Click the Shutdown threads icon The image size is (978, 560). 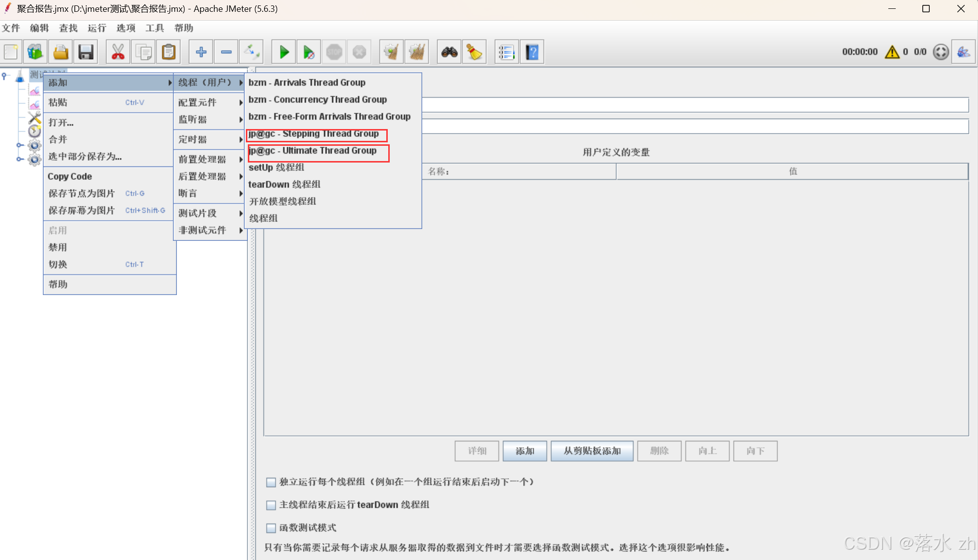tap(359, 52)
